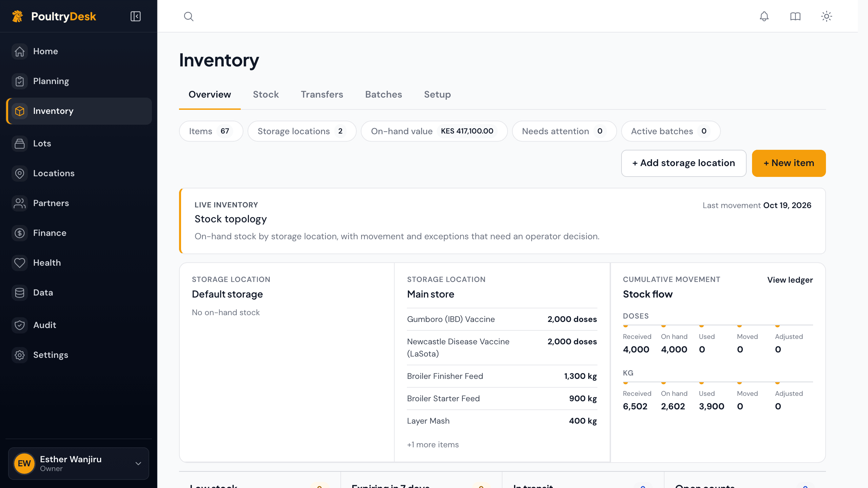This screenshot has height=488, width=868.
Task: Click the PoultryDesk rooster logo
Action: tap(18, 16)
